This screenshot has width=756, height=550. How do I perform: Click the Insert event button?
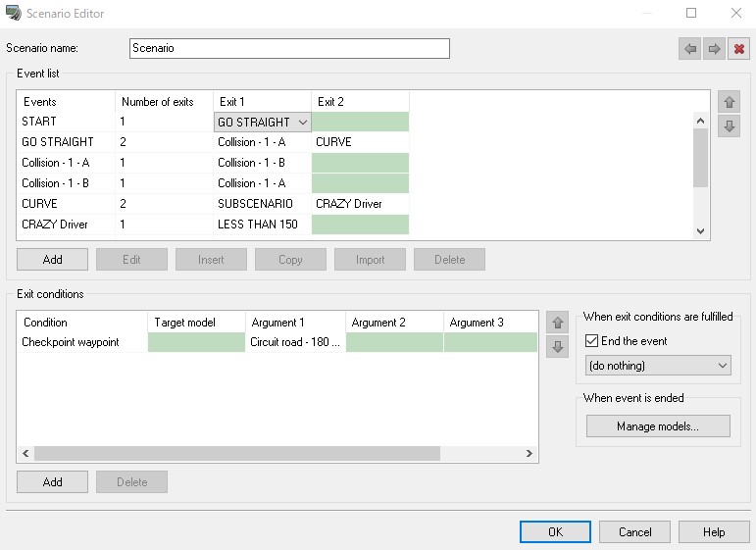(211, 260)
